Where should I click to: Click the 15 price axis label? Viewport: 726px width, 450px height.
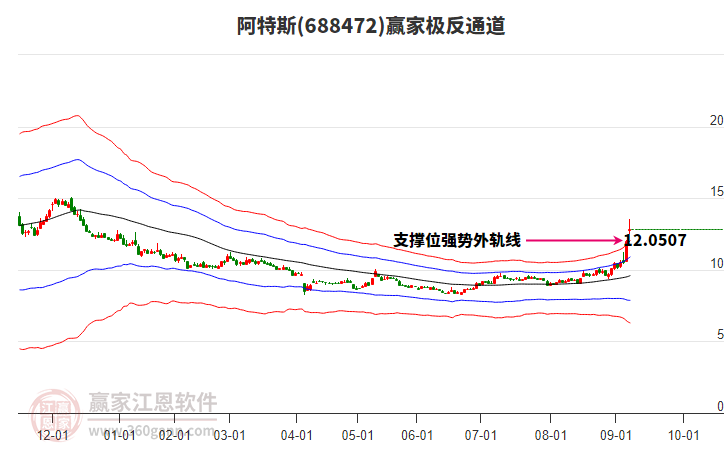(717, 192)
